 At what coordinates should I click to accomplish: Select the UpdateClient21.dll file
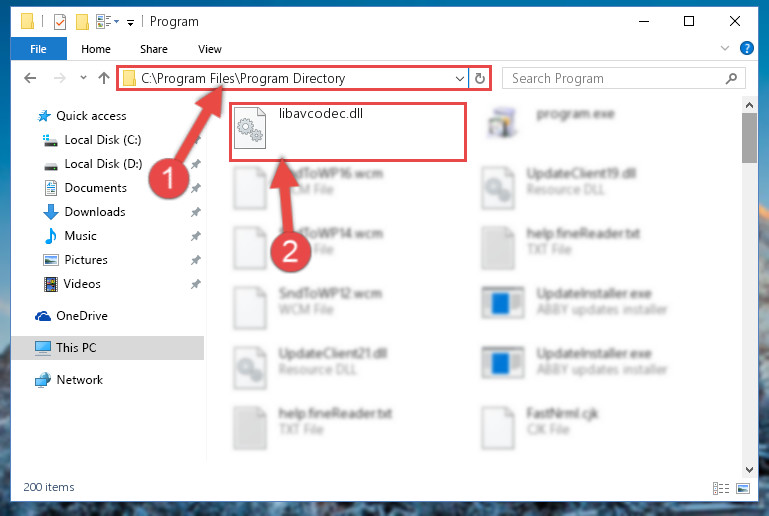click(310, 367)
